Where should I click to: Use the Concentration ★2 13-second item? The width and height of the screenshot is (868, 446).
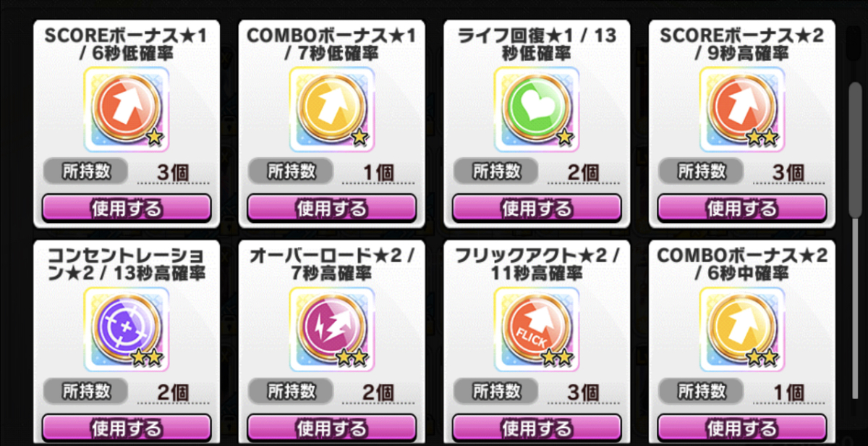pos(127,428)
